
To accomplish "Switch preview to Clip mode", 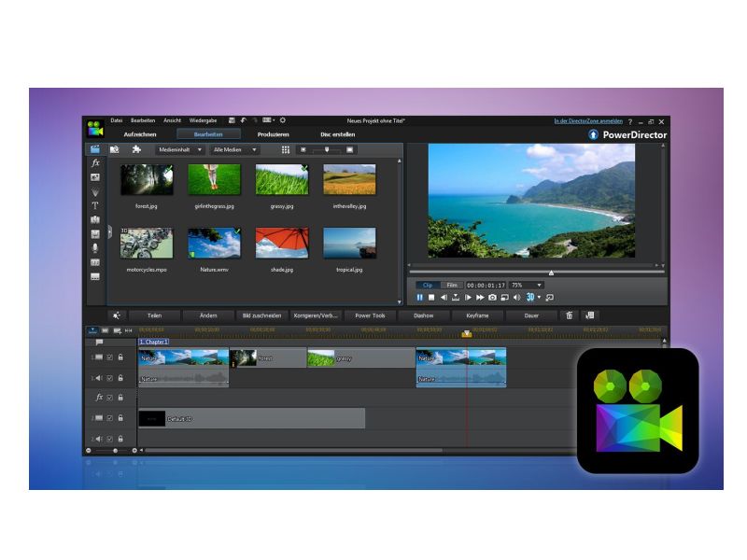I will (428, 286).
